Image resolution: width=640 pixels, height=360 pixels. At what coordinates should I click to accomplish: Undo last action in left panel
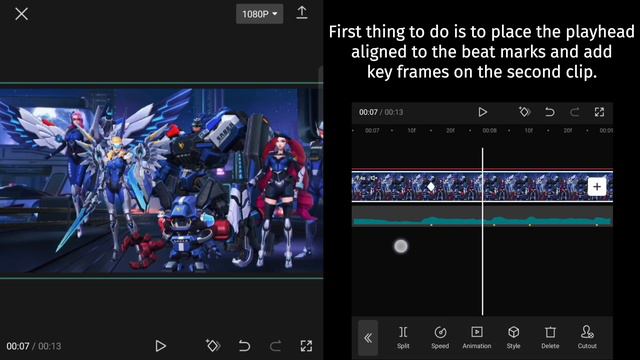pyautogui.click(x=244, y=346)
